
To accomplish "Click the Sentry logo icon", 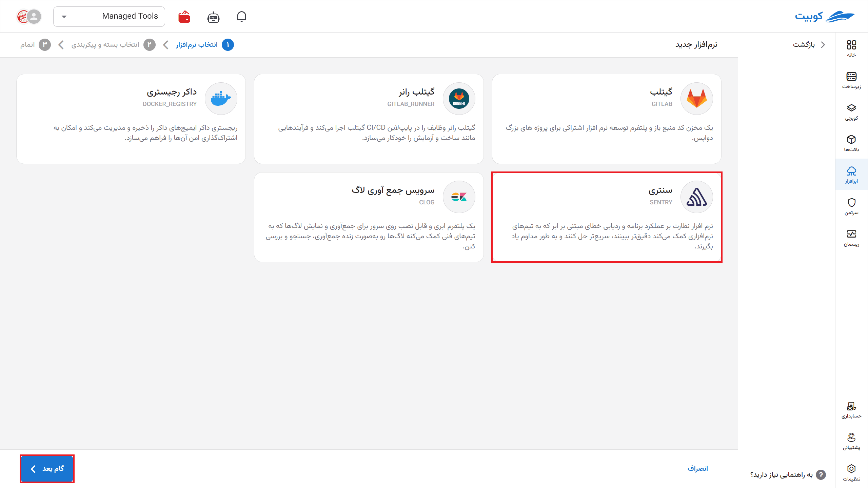I will click(697, 197).
